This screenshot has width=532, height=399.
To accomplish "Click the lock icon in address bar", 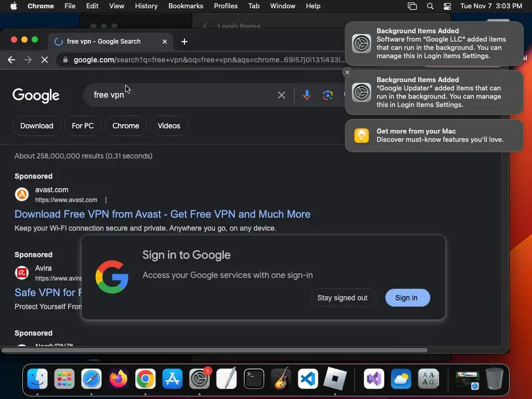I will tap(65, 60).
